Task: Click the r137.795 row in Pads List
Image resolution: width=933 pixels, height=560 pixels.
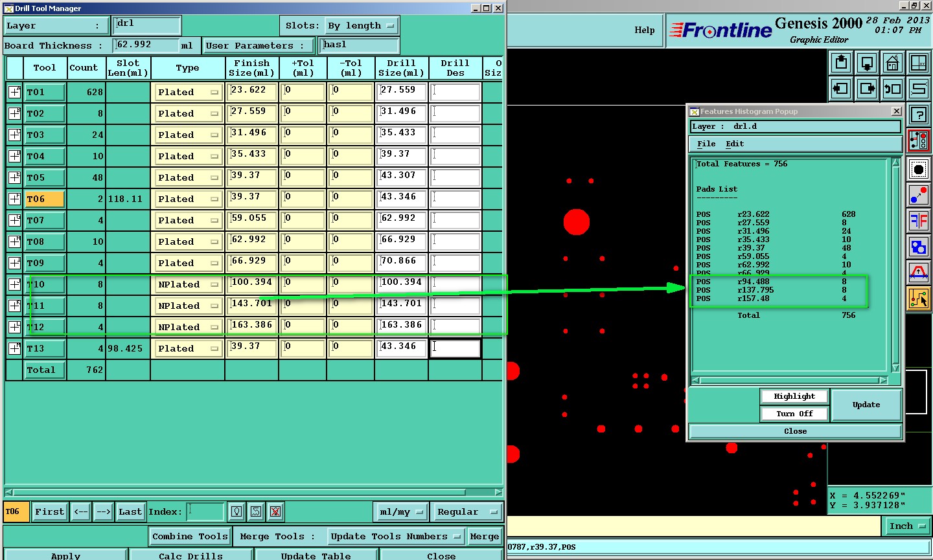Action: pos(777,290)
